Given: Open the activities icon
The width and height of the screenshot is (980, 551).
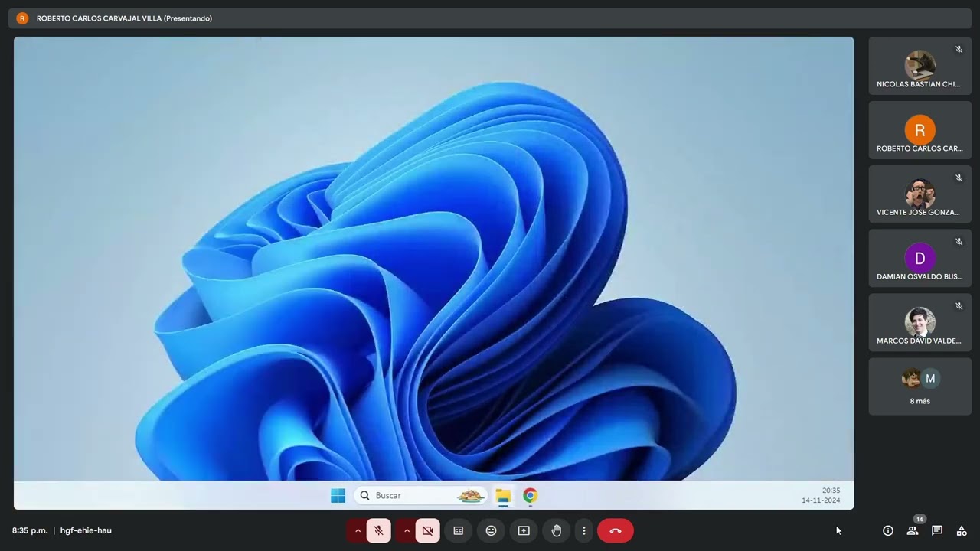Looking at the screenshot, I should point(962,530).
